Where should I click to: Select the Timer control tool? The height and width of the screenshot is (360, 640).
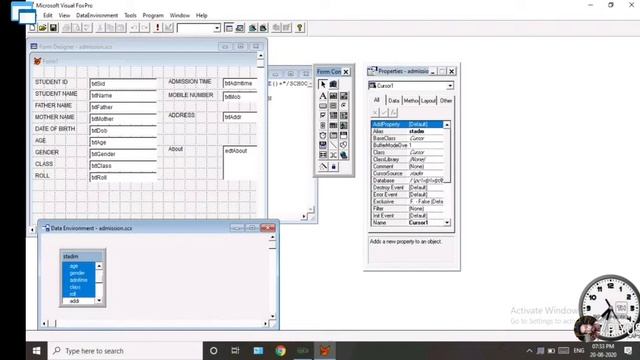pos(323,135)
